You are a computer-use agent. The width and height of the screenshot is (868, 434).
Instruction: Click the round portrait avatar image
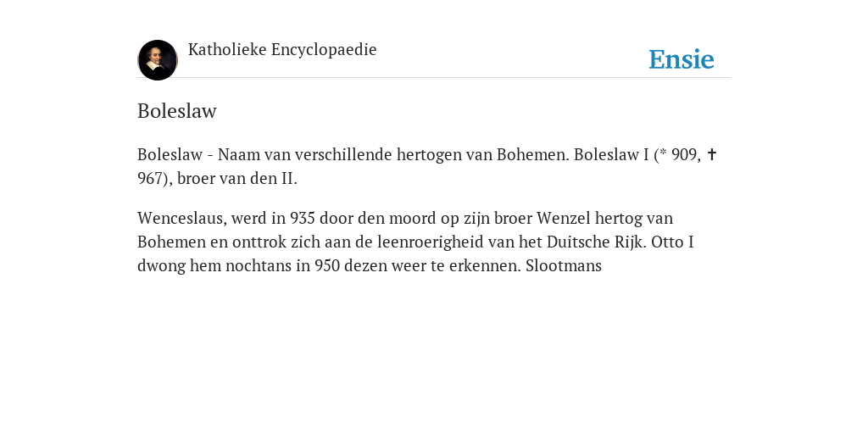point(157,60)
